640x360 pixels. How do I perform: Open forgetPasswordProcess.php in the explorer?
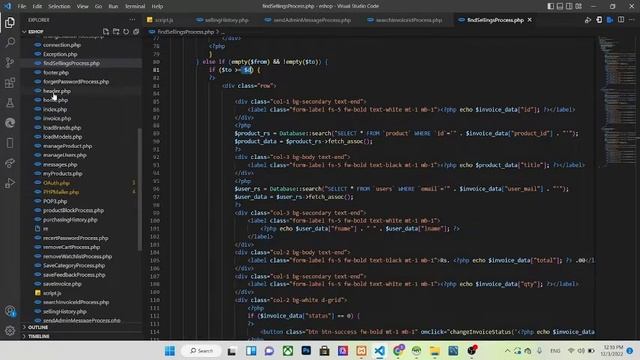point(76,82)
